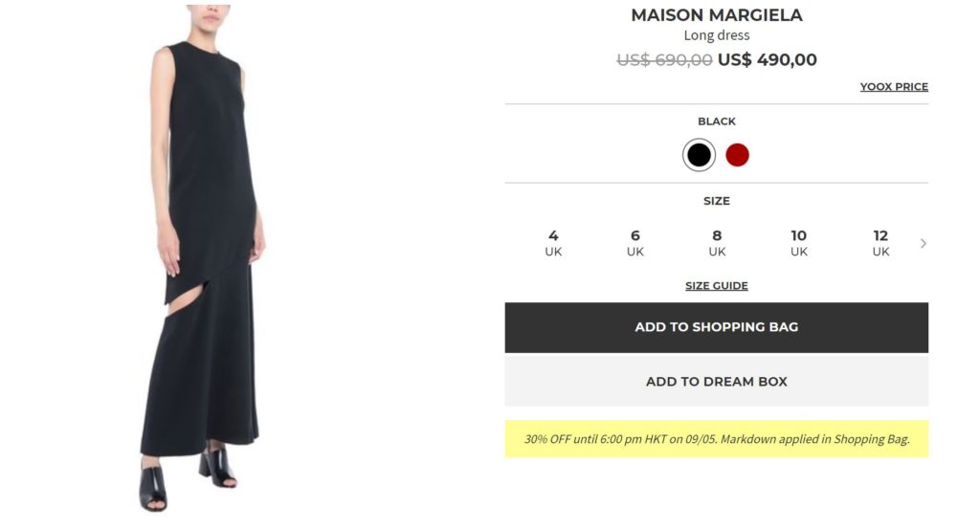Click Add to Dream Box
Viewport: 980px width, 531px height.
[716, 381]
